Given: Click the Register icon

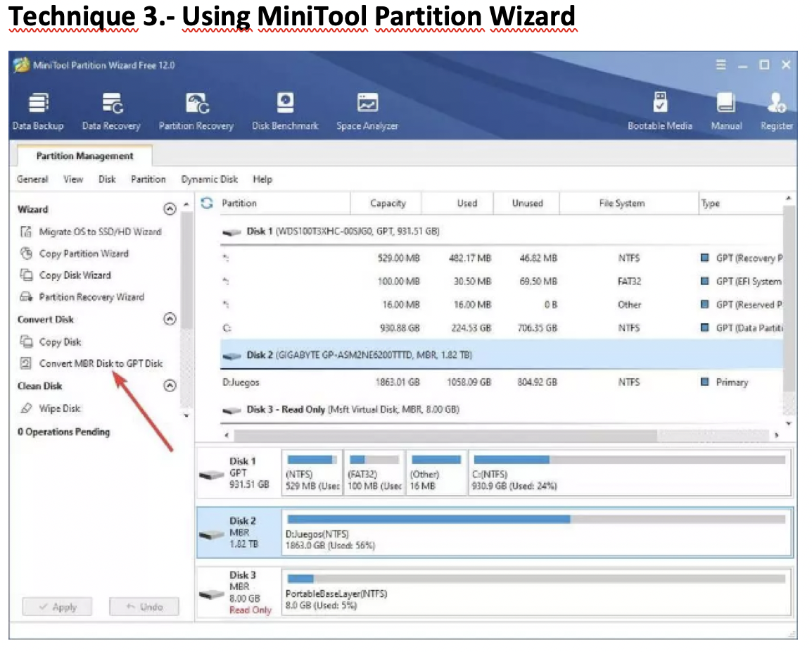Looking at the screenshot, I should [776, 103].
